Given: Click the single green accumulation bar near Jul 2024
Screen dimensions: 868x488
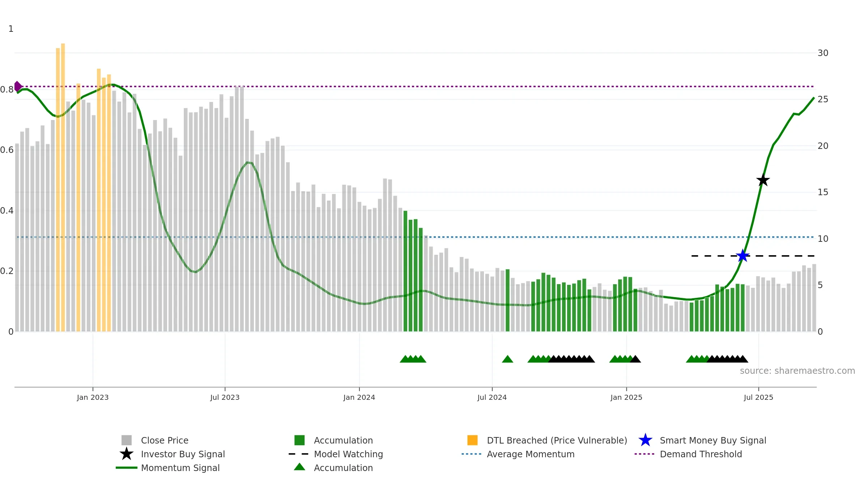Looking at the screenshot, I should coord(507,300).
